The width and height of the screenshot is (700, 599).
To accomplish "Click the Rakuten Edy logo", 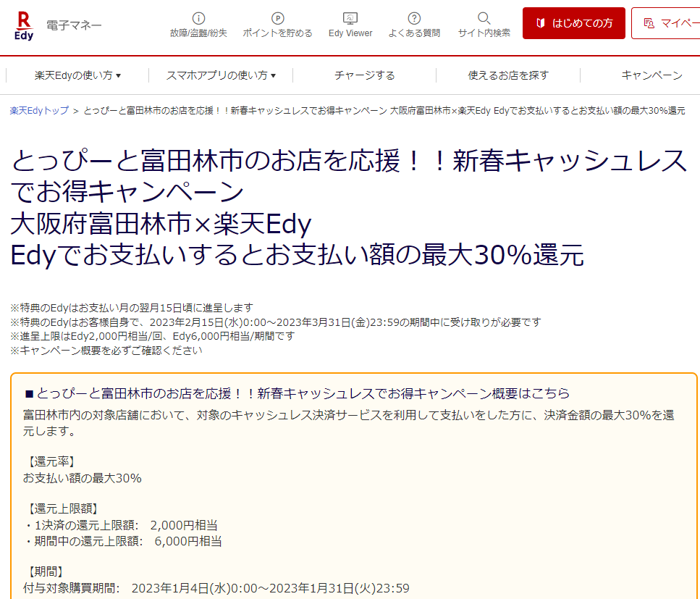I will click(x=24, y=26).
